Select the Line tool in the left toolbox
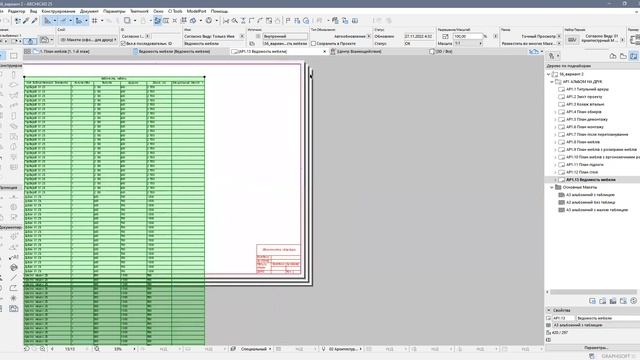The width and height of the screenshot is (640, 360). coord(14,278)
